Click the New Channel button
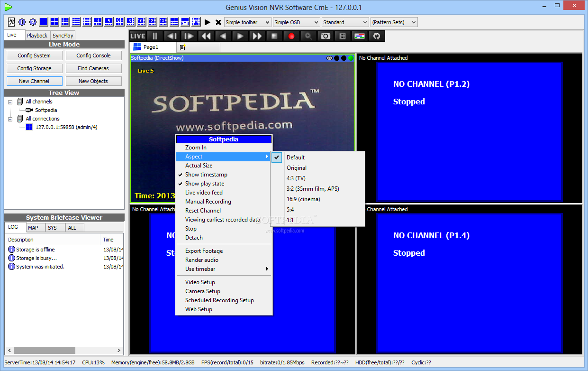The height and width of the screenshot is (371, 588). click(x=35, y=81)
